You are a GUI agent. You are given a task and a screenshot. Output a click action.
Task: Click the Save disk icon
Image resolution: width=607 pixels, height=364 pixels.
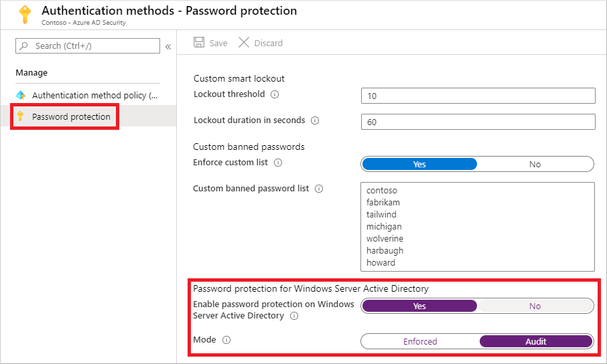(199, 43)
